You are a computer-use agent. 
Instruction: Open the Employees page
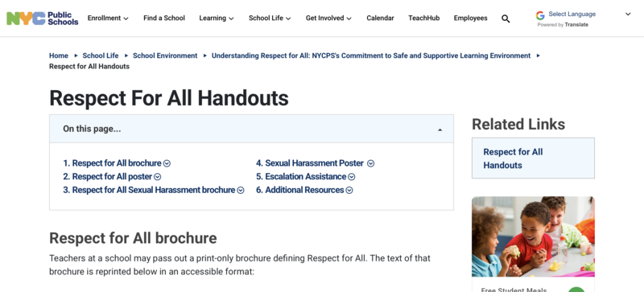[470, 18]
